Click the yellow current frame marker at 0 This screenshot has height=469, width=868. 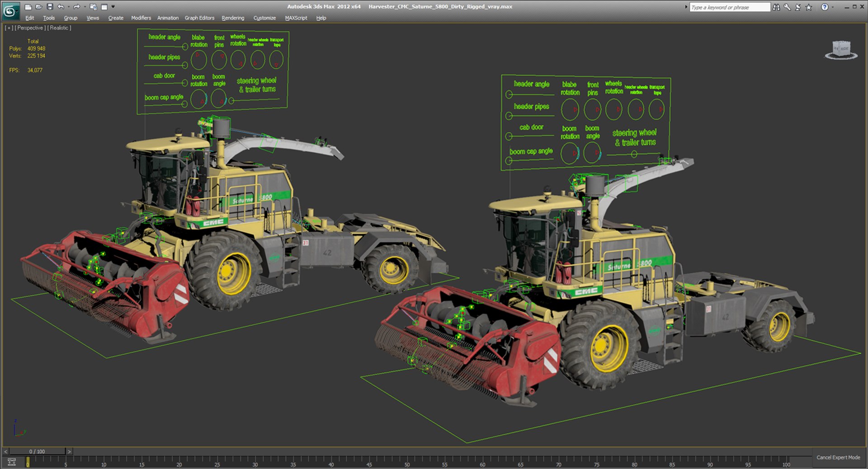[28, 462]
